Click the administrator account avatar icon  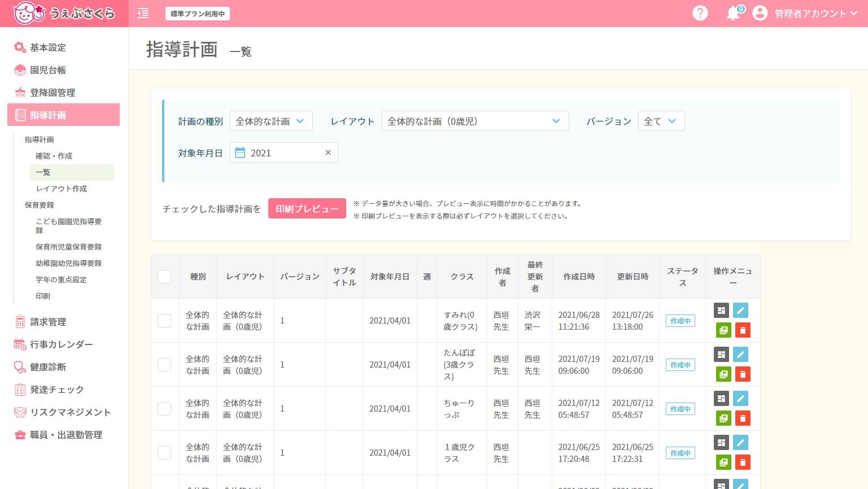point(760,13)
